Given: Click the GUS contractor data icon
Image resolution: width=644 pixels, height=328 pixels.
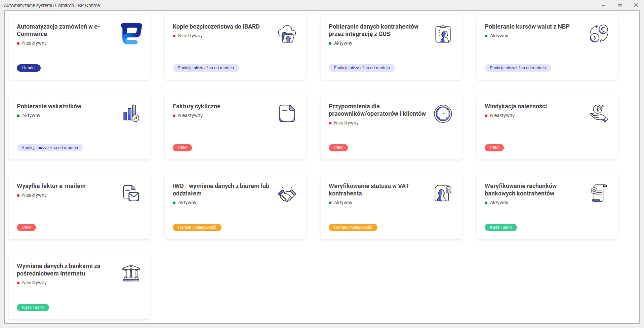Looking at the screenshot, I should coord(443,34).
